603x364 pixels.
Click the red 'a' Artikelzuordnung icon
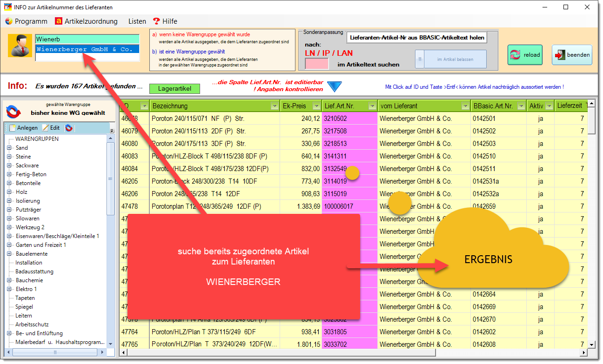tap(59, 21)
